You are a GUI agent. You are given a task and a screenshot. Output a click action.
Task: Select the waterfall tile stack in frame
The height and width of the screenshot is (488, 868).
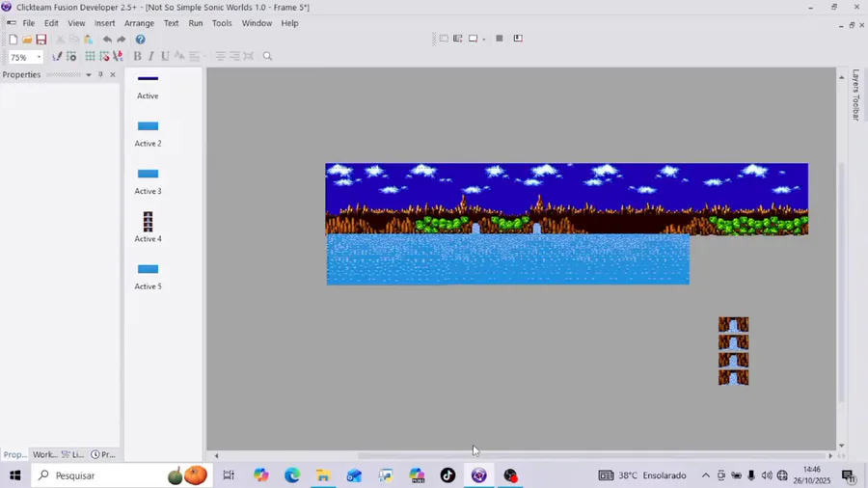[x=734, y=351]
